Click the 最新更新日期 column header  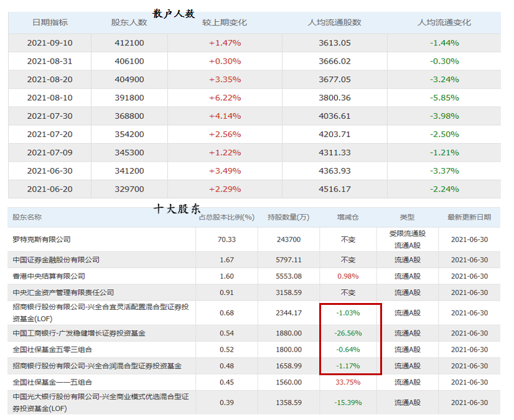point(469,217)
